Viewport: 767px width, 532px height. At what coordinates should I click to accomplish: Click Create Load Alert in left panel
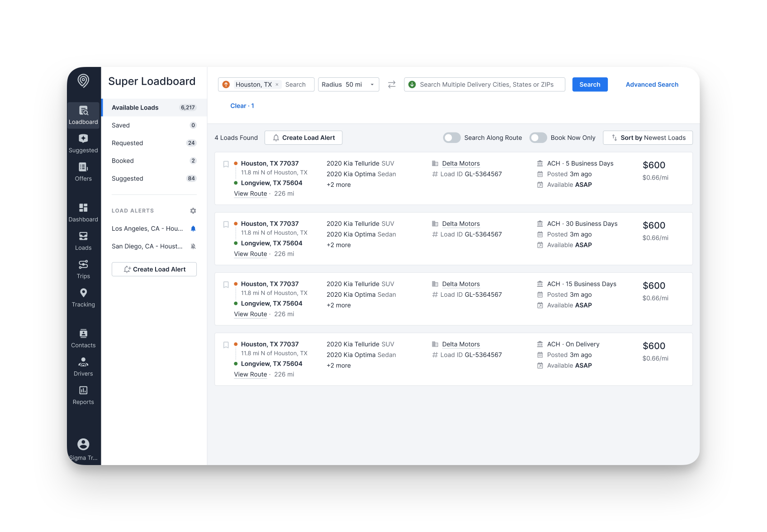coord(154,269)
